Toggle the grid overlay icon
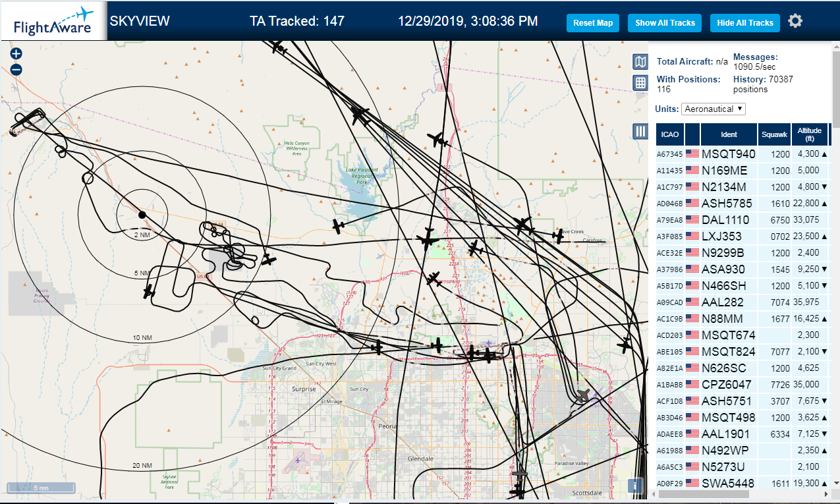The height and width of the screenshot is (504, 840). [640, 83]
